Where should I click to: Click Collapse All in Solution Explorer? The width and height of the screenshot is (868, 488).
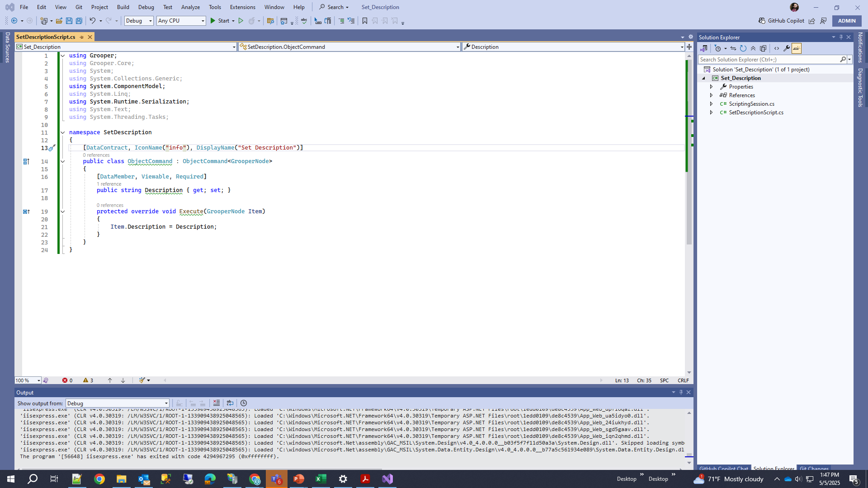coord(753,48)
